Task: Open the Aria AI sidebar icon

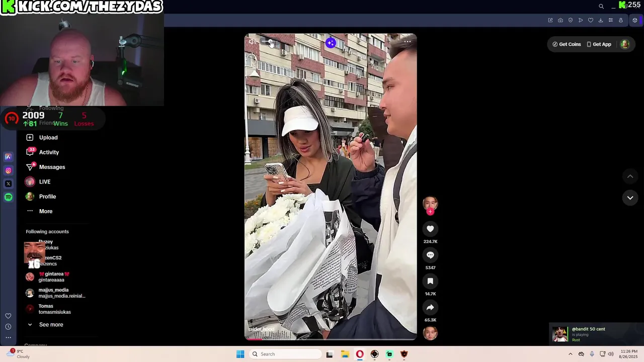Action: pyautogui.click(x=8, y=157)
